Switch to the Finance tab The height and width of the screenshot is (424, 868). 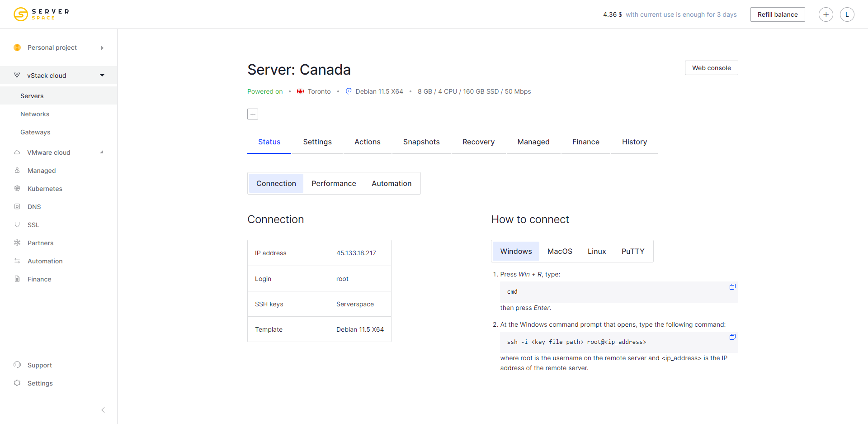[586, 142]
